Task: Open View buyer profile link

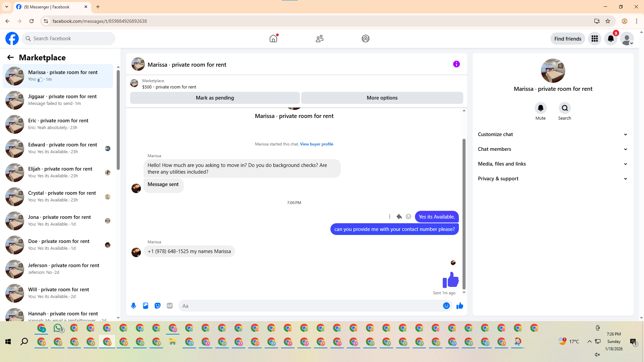Action: coord(316,144)
